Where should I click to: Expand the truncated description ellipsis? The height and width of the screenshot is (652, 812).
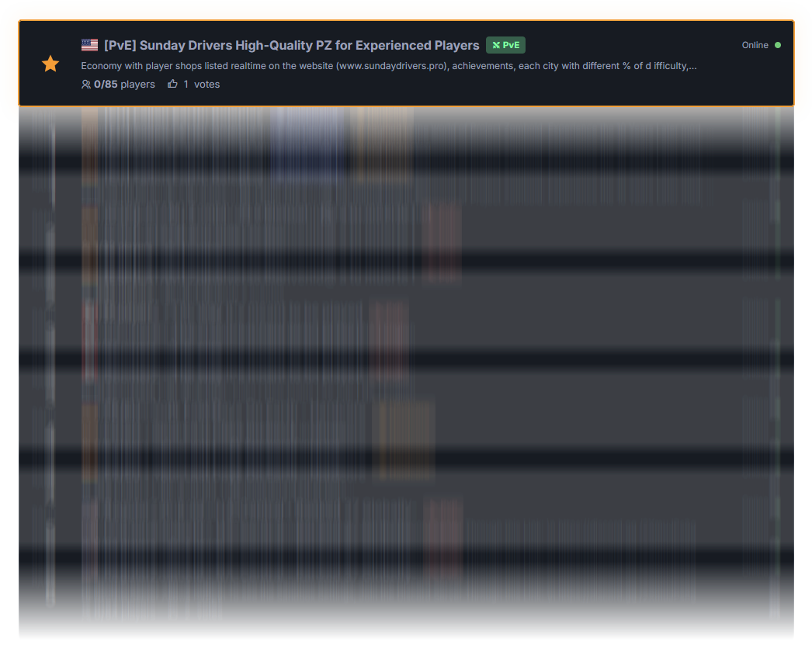pyautogui.click(x=692, y=66)
